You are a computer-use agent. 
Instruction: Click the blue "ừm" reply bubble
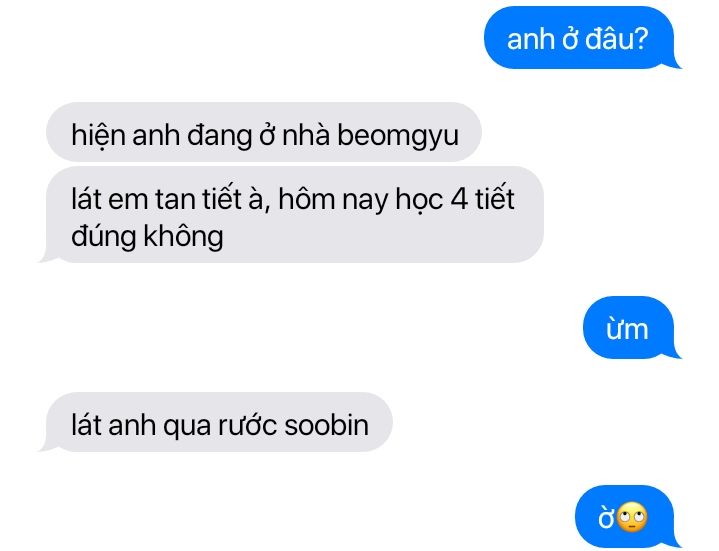[632, 327]
